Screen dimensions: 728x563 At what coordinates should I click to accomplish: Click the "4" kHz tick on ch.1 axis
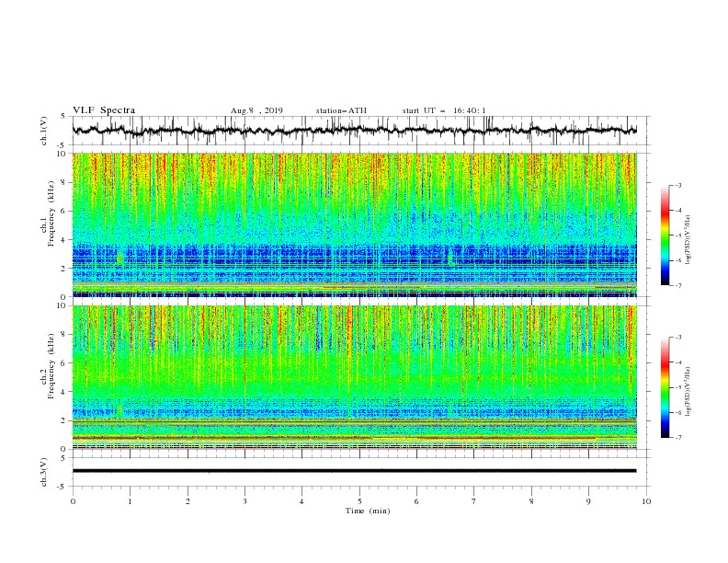tap(64, 240)
